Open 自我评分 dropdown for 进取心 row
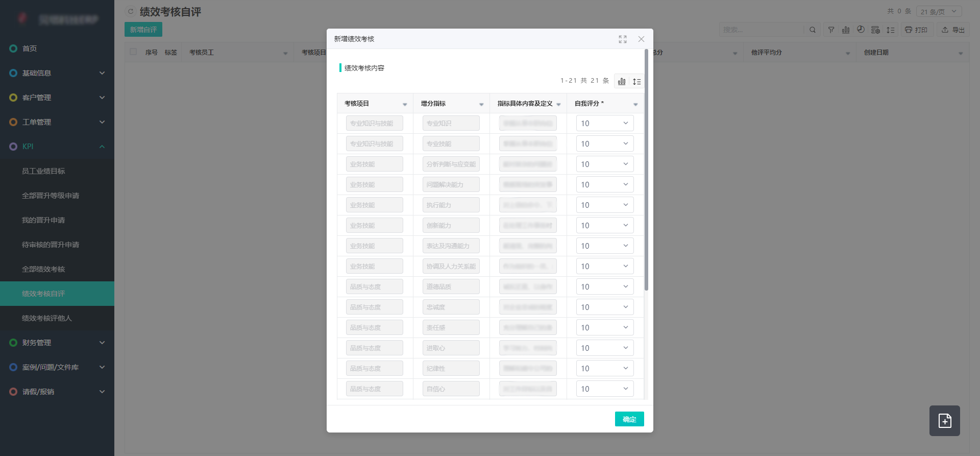 tap(605, 348)
